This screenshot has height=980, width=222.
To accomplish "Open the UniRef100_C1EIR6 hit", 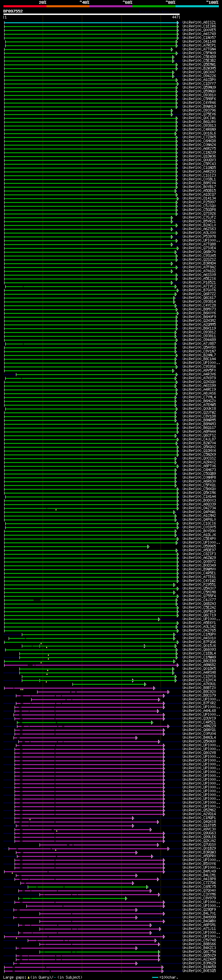I will (199, 26).
